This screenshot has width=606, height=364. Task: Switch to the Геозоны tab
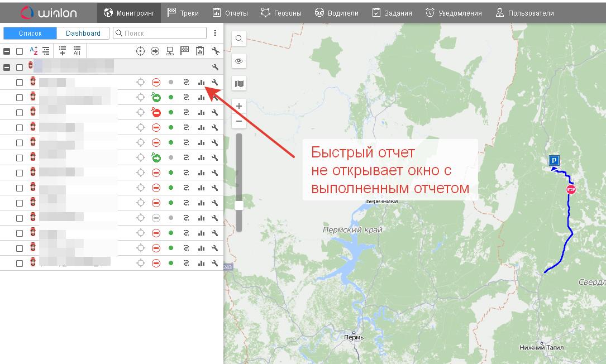click(x=281, y=13)
